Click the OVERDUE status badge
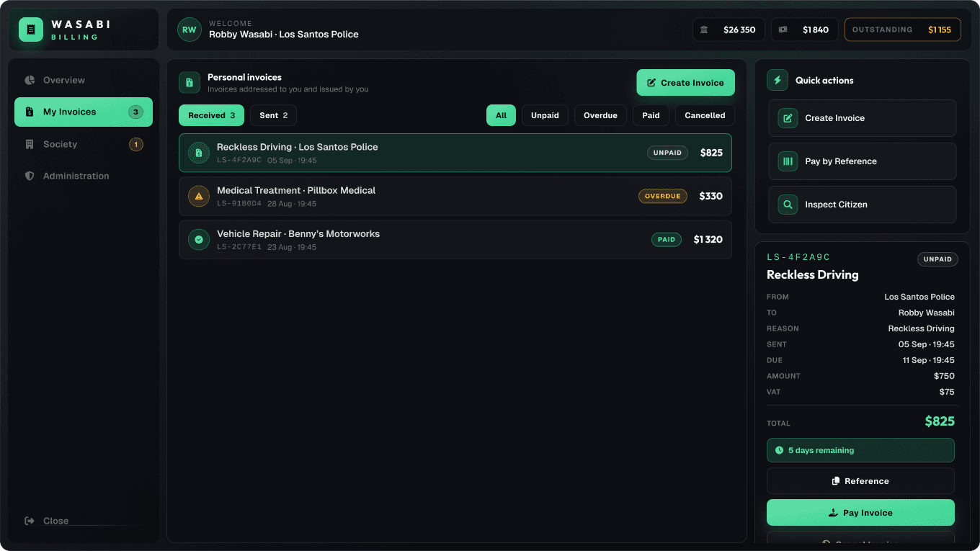Viewport: 980px width, 551px height. click(662, 196)
